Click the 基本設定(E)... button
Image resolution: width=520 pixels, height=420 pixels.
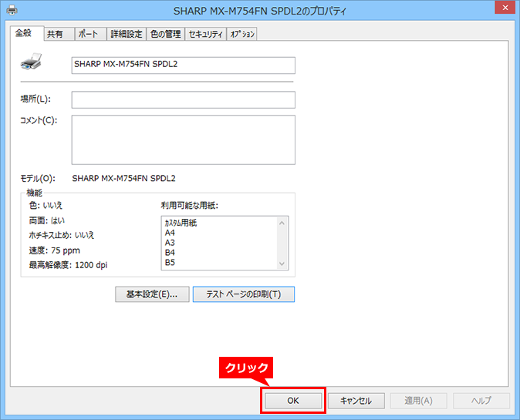(152, 294)
